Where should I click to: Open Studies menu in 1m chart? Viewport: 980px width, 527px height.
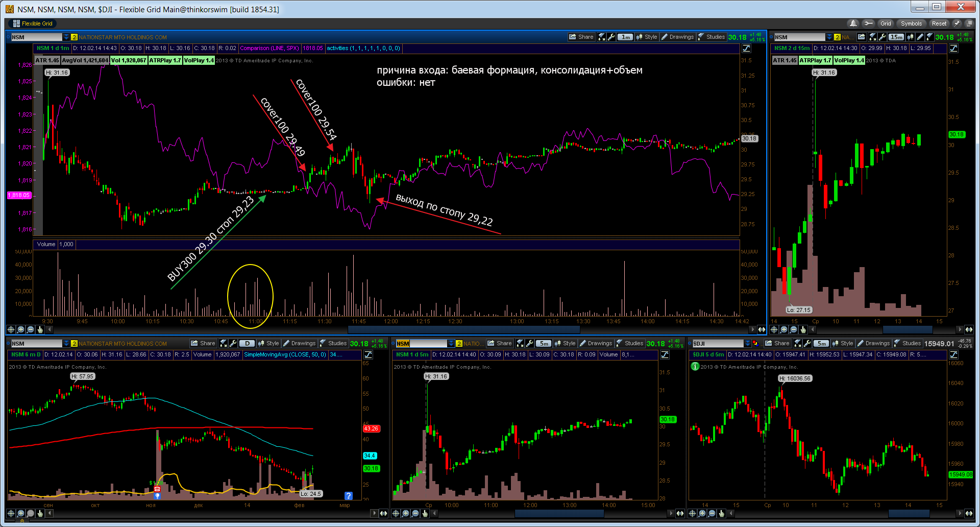[712, 37]
